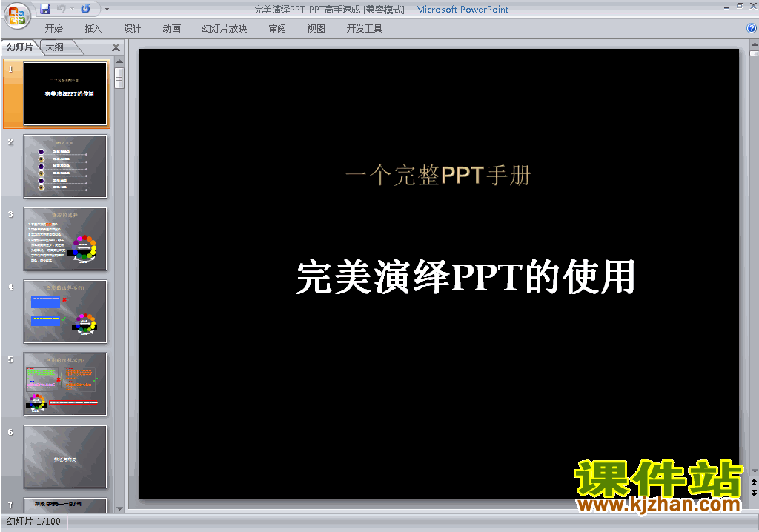This screenshot has width=759, height=532.
Task: Select slide 4 thumbnail
Action: tap(65, 312)
